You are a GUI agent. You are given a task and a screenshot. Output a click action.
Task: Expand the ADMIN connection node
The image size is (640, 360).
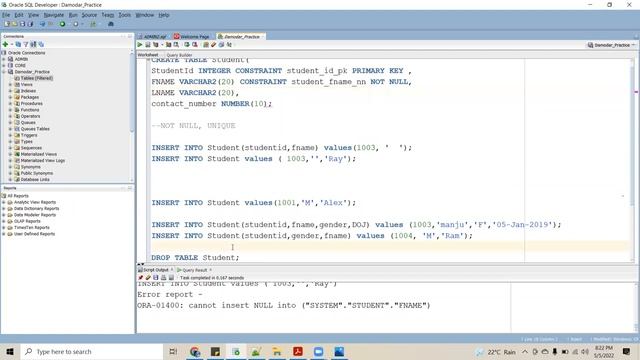click(x=4, y=59)
